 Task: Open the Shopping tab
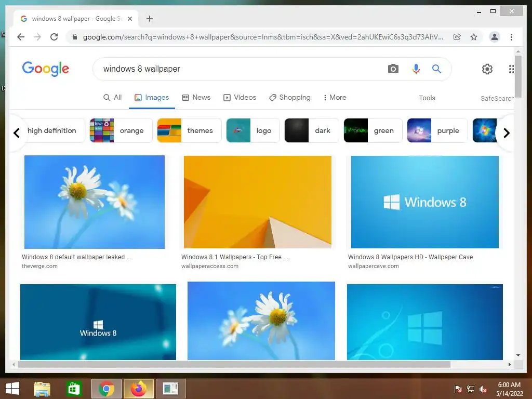(290, 98)
